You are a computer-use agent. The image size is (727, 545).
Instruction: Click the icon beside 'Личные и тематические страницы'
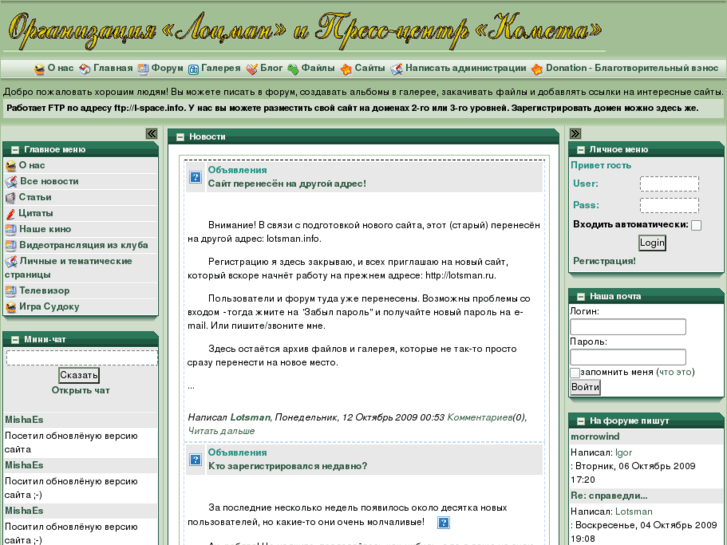point(11,262)
